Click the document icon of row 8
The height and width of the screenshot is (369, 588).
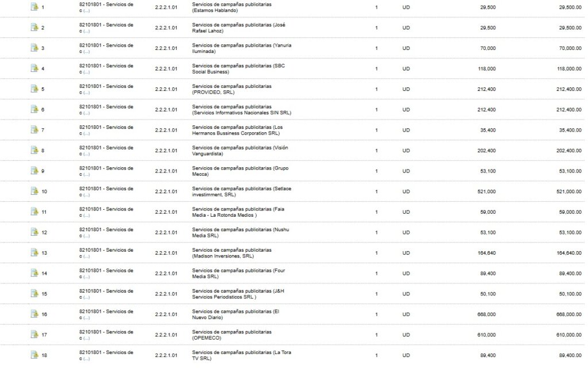click(34, 150)
